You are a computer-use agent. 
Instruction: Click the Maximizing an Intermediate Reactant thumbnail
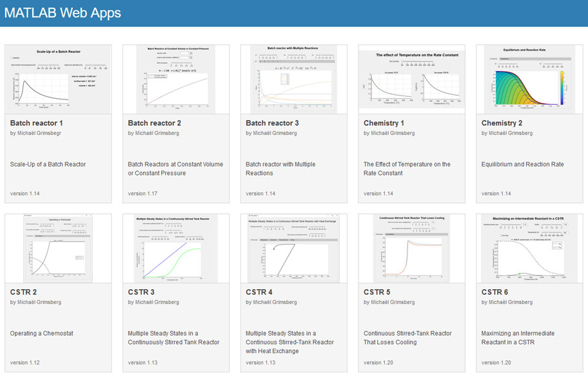(x=529, y=247)
